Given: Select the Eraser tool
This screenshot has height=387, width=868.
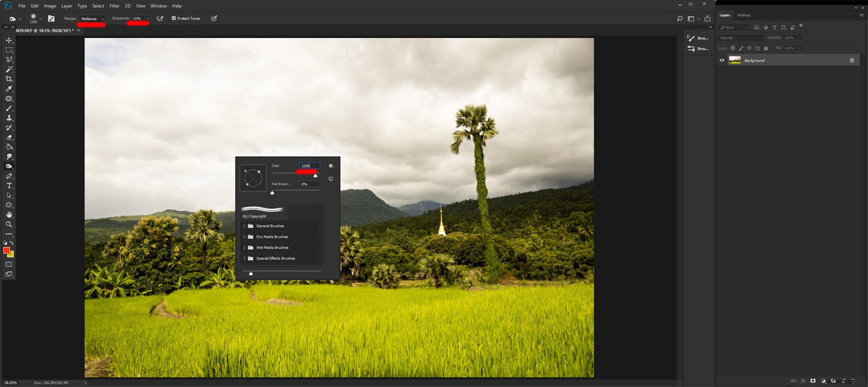Looking at the screenshot, I should coord(9,137).
